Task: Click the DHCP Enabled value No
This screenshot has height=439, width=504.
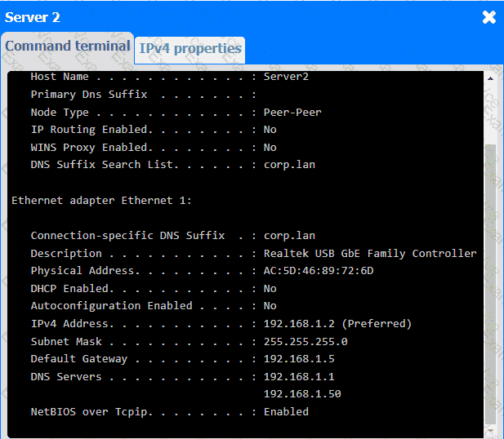Action: coord(270,289)
